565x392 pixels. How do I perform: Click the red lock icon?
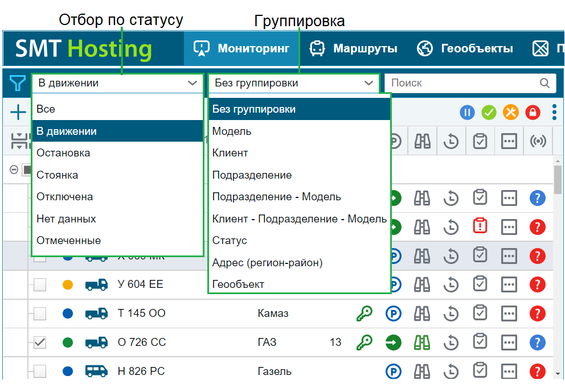click(533, 113)
